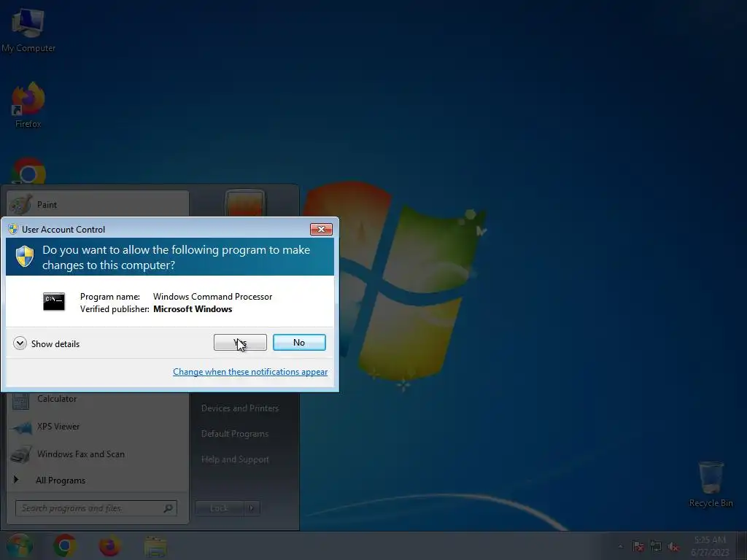Click the muted volume tray icon
Screen dimensions: 747x560
click(673, 546)
